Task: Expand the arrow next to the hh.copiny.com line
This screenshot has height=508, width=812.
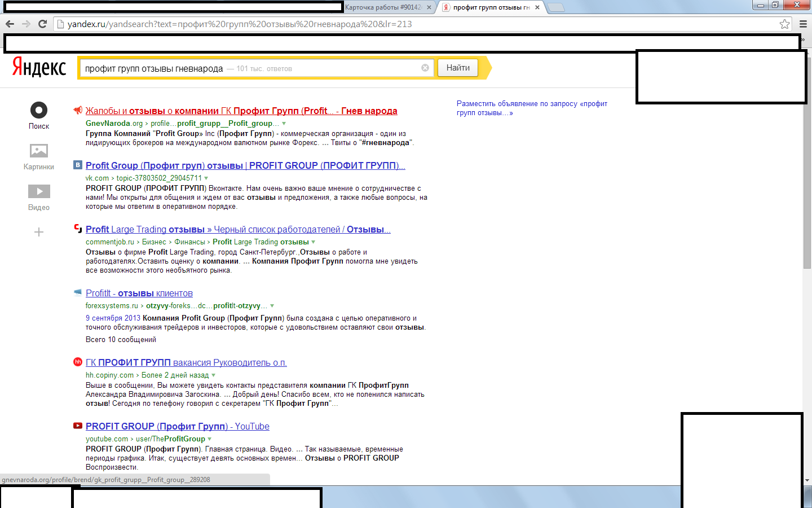Action: point(213,375)
